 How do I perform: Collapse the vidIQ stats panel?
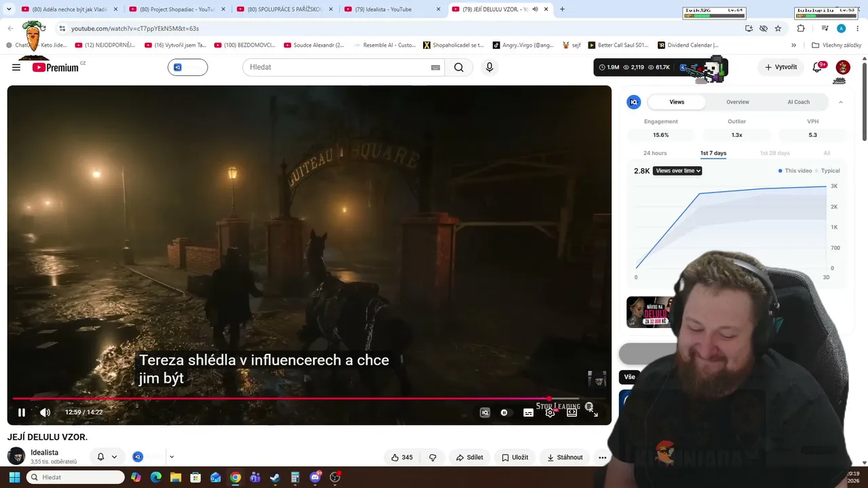[841, 102]
